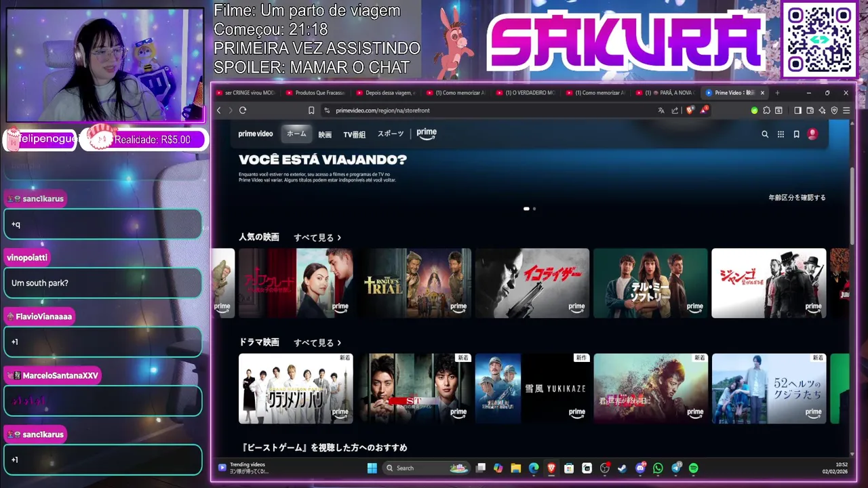The image size is (868, 488).
Task: Open the Prime Video apps grid icon
Action: click(x=781, y=134)
